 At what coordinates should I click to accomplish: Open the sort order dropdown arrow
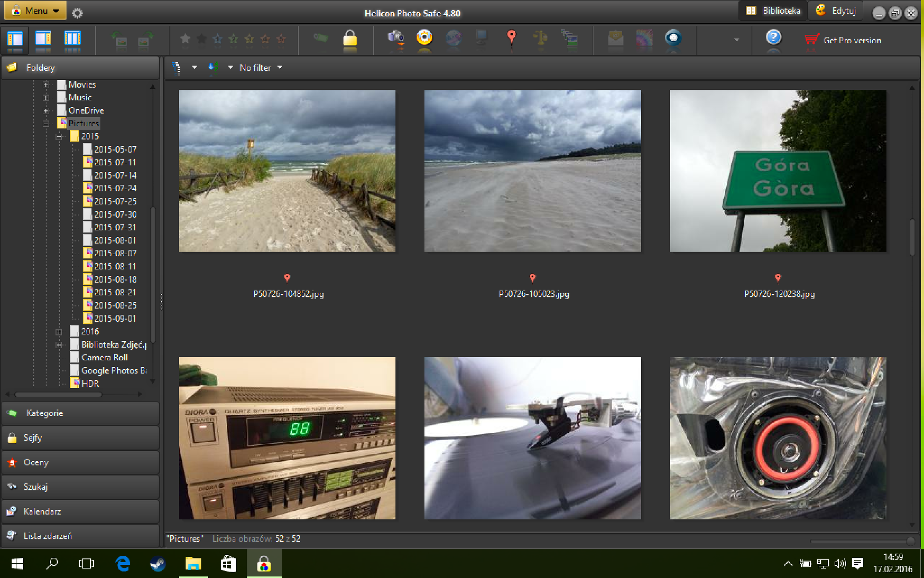230,67
